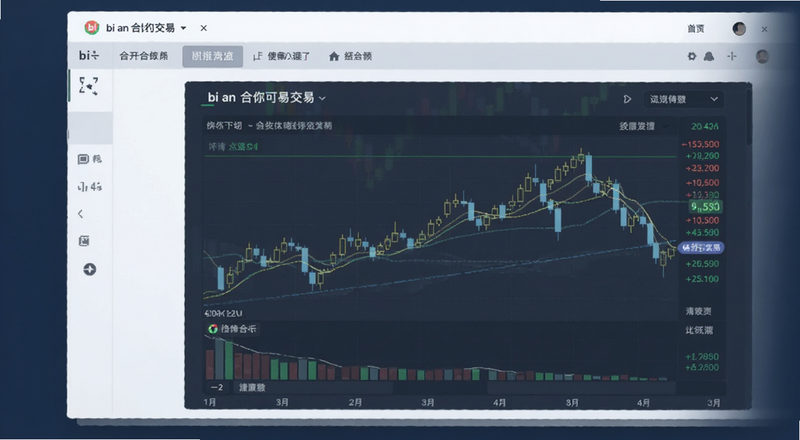
Task: Click the red-green bi logo in title bar
Action: pyautogui.click(x=92, y=28)
